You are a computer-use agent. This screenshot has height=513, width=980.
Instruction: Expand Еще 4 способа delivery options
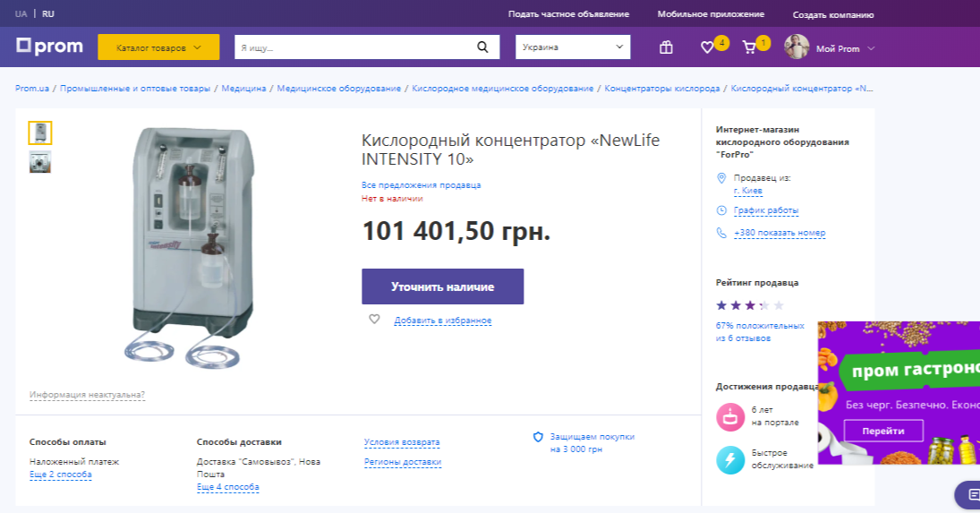pyautogui.click(x=228, y=487)
